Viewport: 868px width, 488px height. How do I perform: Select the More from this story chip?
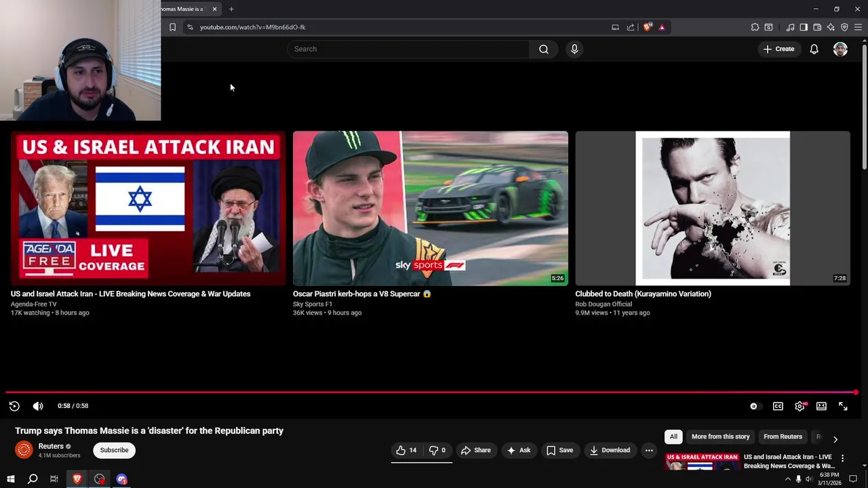(720, 436)
